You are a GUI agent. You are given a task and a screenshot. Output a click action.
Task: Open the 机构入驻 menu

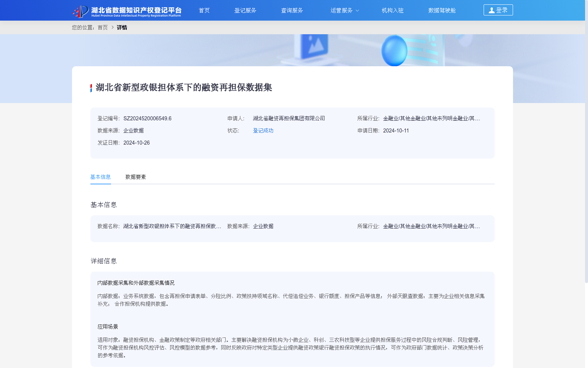[x=392, y=10]
